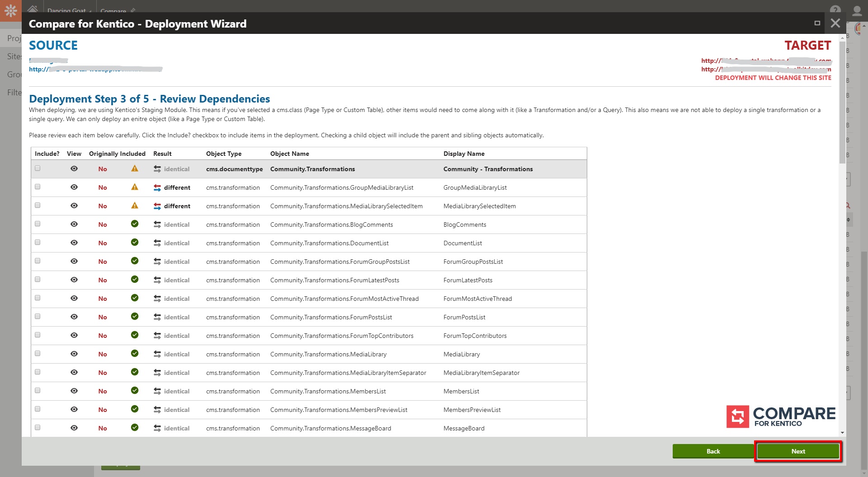Click the Result column header

(x=162, y=154)
